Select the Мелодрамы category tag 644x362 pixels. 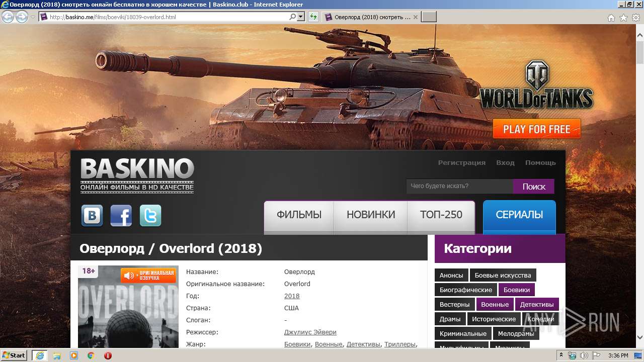tap(516, 334)
